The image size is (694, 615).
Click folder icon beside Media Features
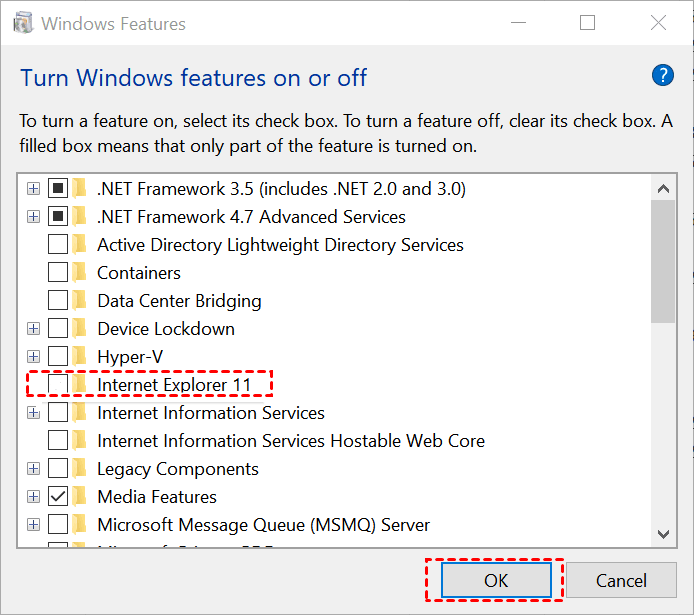tap(80, 497)
